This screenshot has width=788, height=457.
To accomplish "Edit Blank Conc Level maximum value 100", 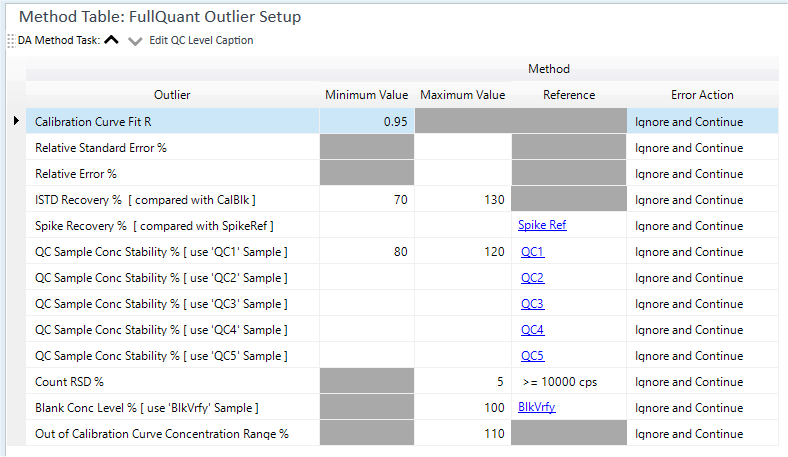I will [x=463, y=407].
